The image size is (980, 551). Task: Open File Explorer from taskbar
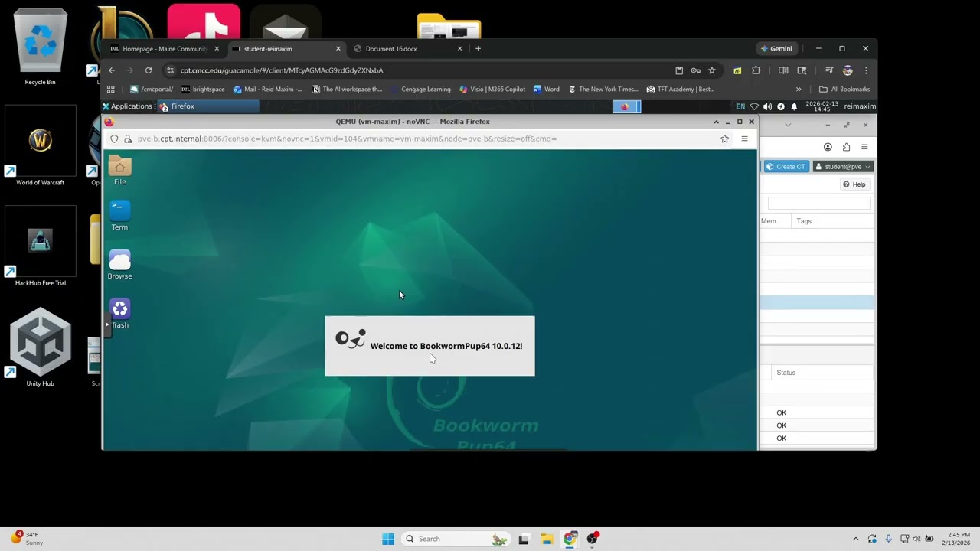[547, 539]
